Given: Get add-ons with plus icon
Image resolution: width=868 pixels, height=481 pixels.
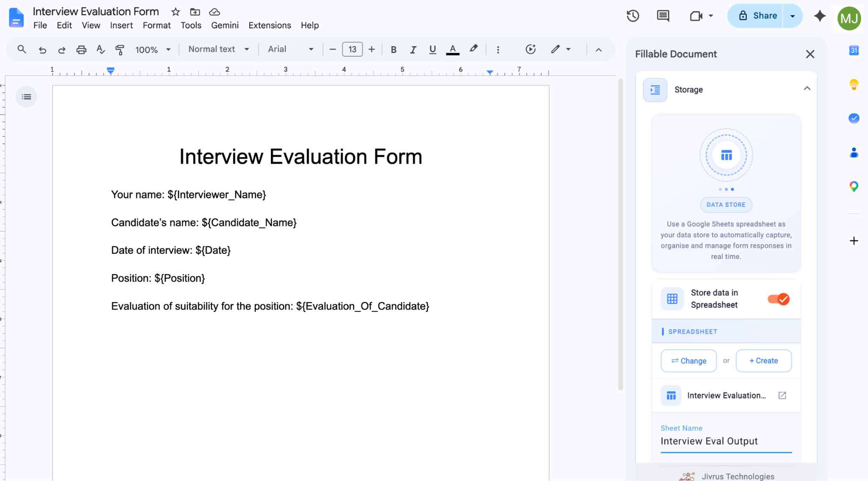Looking at the screenshot, I should pos(854,241).
